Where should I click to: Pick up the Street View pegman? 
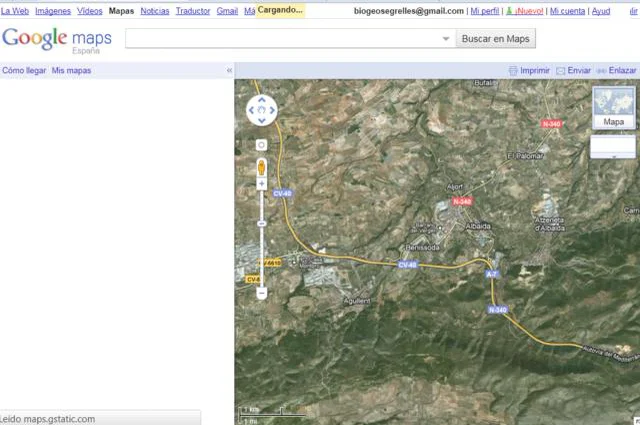(262, 167)
